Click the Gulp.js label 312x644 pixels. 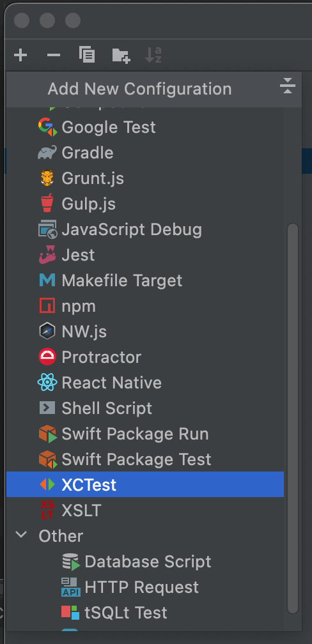tap(88, 204)
